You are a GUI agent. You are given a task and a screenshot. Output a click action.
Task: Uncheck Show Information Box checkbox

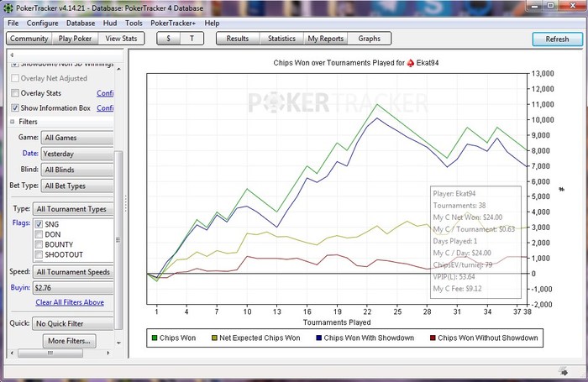15,108
